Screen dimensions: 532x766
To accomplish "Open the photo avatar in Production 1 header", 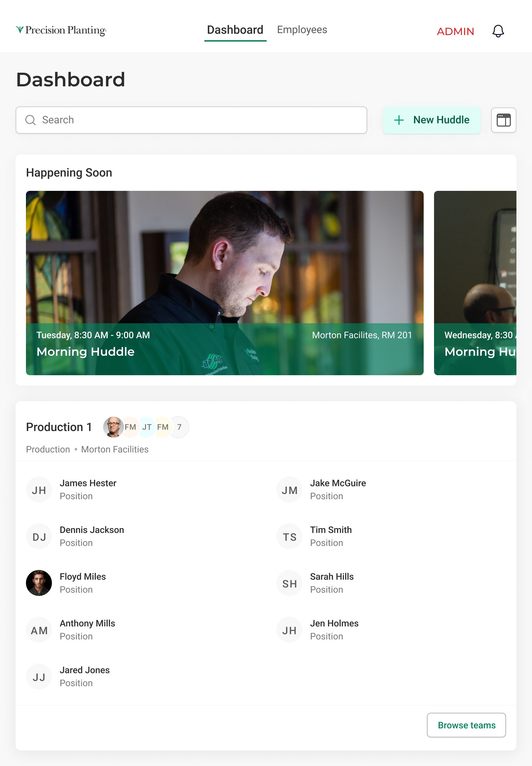I will [113, 427].
